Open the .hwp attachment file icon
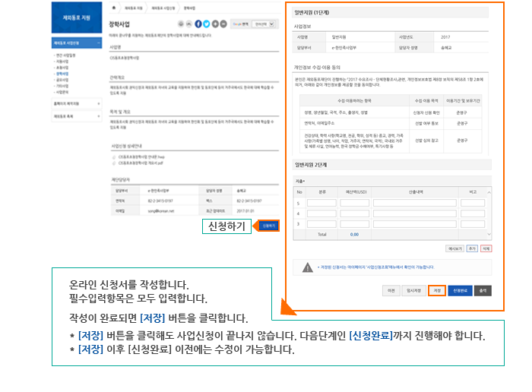This screenshot has width=532, height=392. click(114, 157)
